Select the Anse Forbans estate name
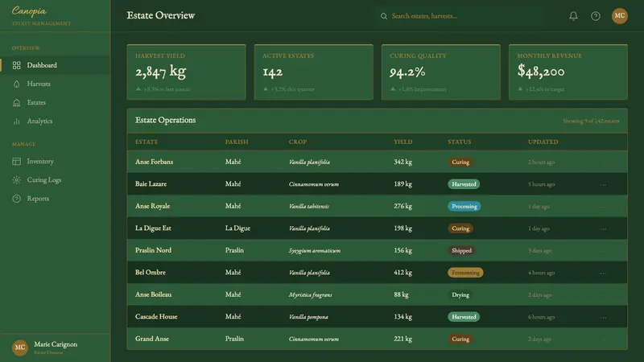The width and height of the screenshot is (644, 362). pyautogui.click(x=154, y=162)
